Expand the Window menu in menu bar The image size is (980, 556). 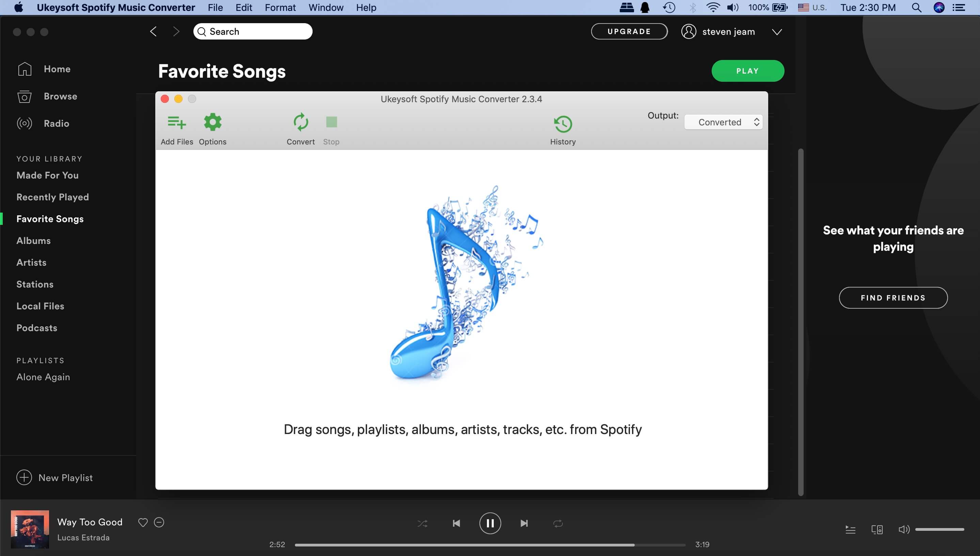[x=326, y=7]
